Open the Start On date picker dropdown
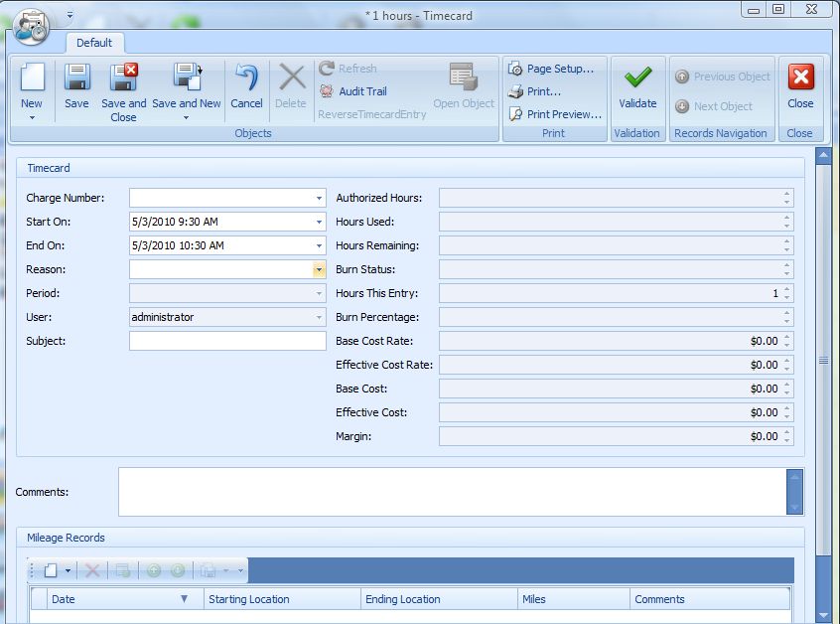 click(319, 222)
